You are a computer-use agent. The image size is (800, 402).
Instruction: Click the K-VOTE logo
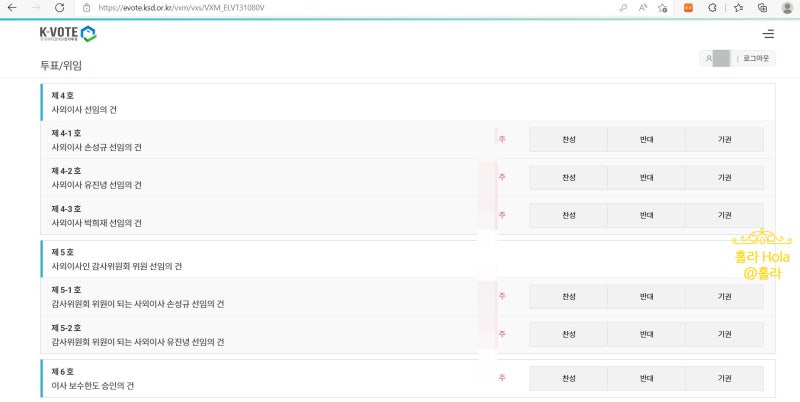click(x=68, y=34)
